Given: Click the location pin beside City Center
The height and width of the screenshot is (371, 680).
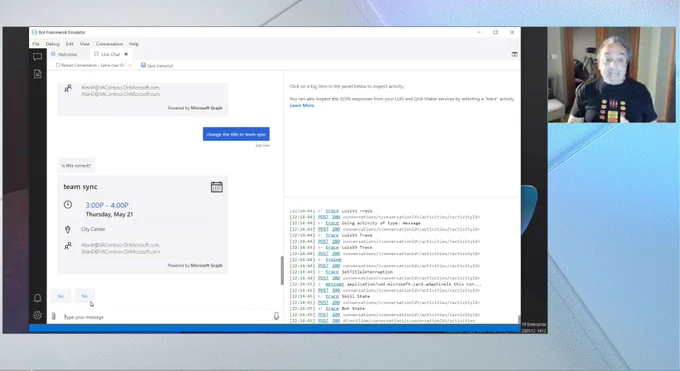Looking at the screenshot, I should coord(68,229).
